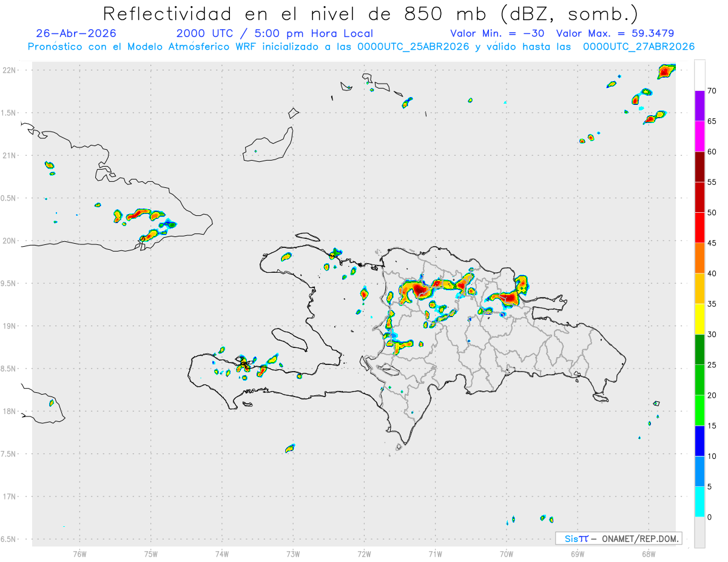Viewport: 728px width, 562px height.
Task: Click the 68W longitude axis label
Action: click(649, 554)
